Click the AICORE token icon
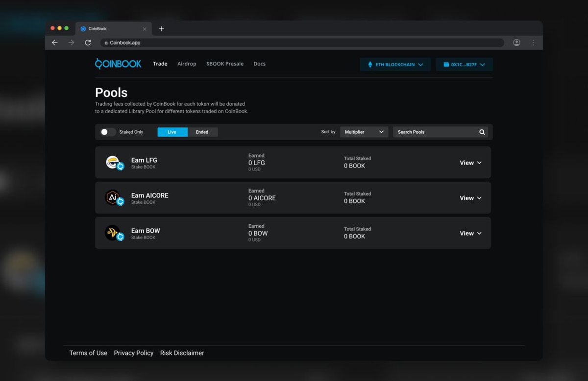 click(x=113, y=197)
